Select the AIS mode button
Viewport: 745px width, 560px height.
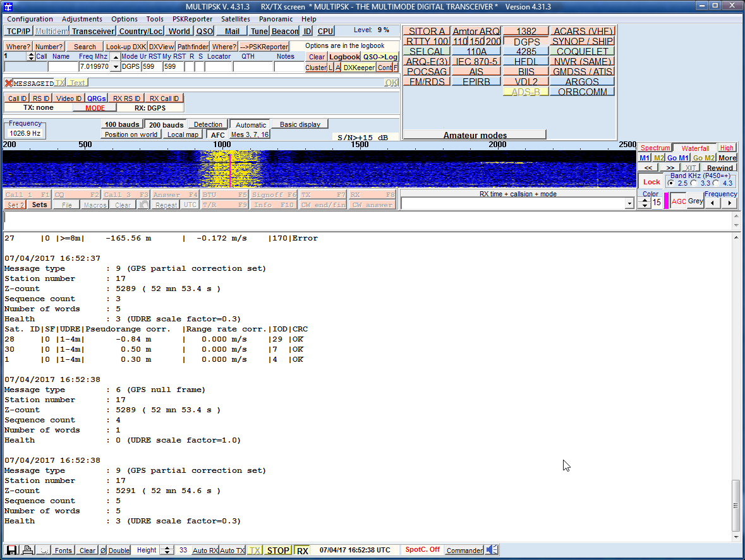pyautogui.click(x=476, y=72)
